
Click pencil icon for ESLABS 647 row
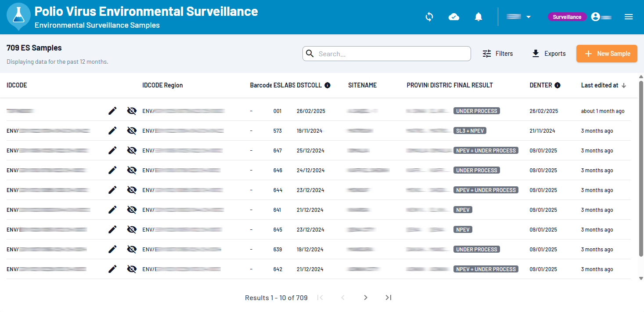pos(112,150)
